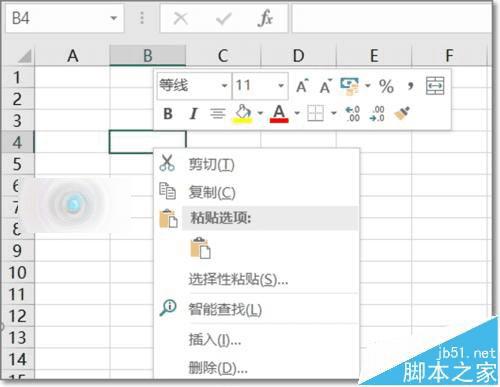
Task: Click the three-dot formula bar resize handle
Action: (142, 18)
